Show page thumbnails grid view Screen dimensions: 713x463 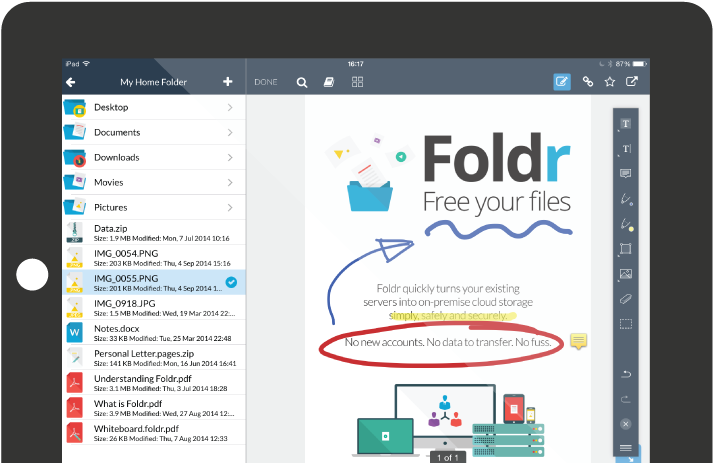357,82
